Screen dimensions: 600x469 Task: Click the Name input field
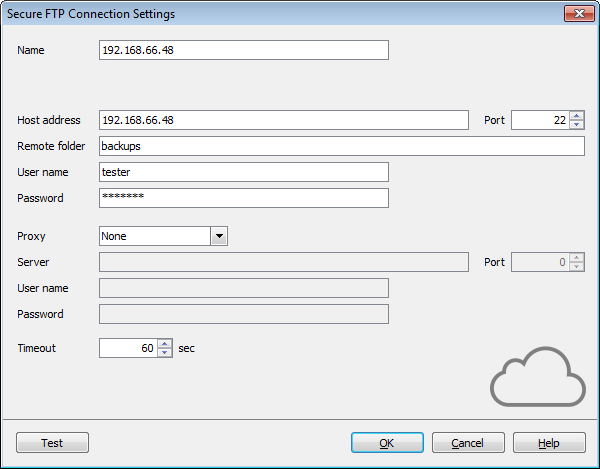click(244, 50)
